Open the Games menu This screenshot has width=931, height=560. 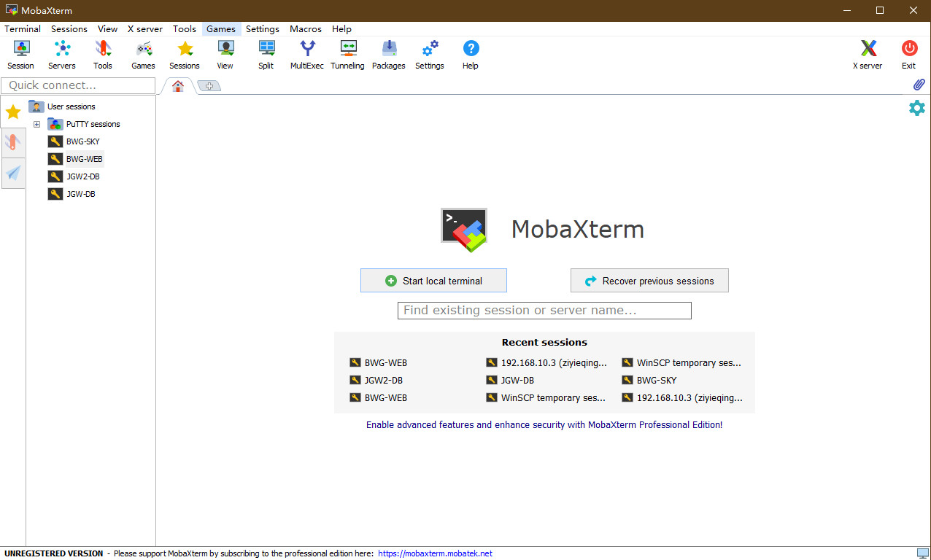pyautogui.click(x=220, y=29)
